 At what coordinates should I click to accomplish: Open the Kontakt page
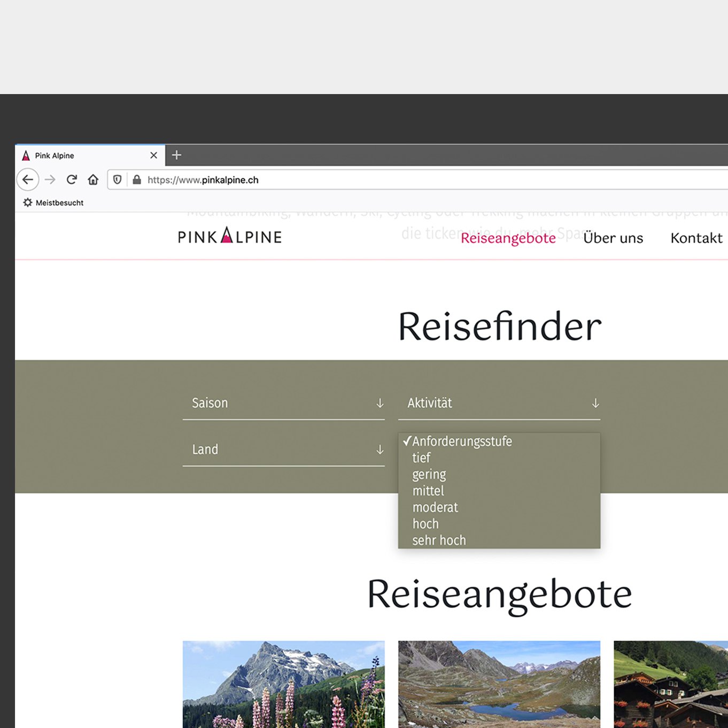click(696, 238)
